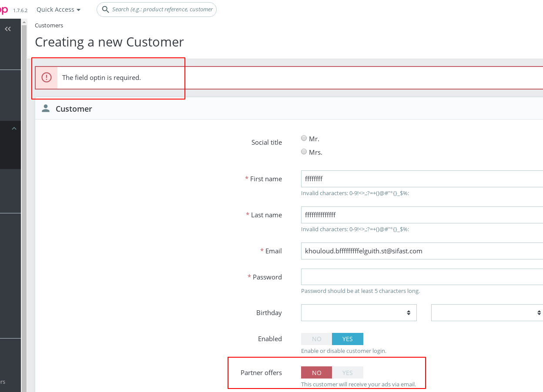Click the 'Creating a new Customer' heading
The width and height of the screenshot is (543, 392).
pos(109,42)
